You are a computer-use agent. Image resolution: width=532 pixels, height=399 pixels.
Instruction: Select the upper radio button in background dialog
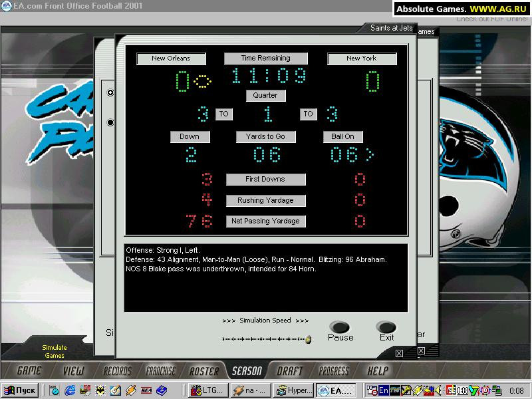[x=110, y=92]
